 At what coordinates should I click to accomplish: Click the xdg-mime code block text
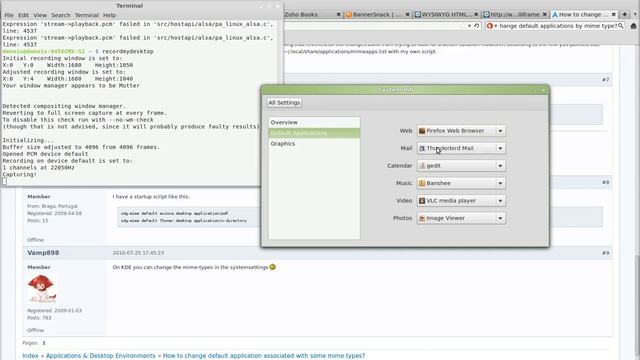(184, 217)
